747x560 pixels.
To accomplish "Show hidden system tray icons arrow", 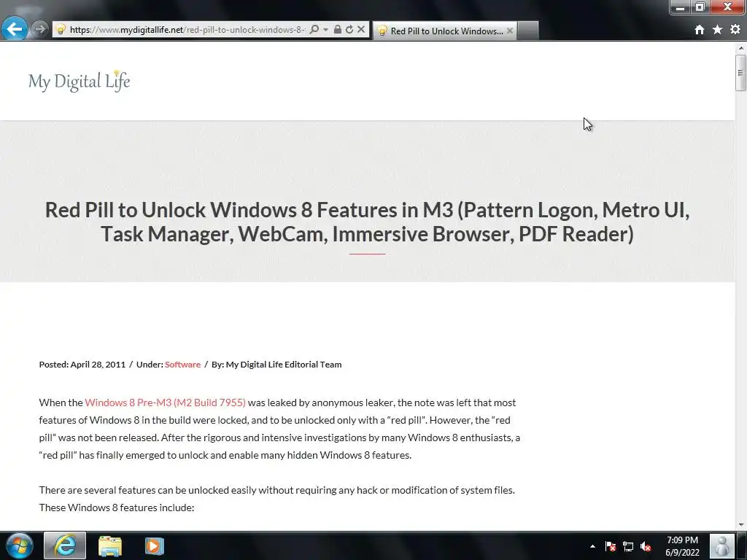I will click(x=592, y=546).
